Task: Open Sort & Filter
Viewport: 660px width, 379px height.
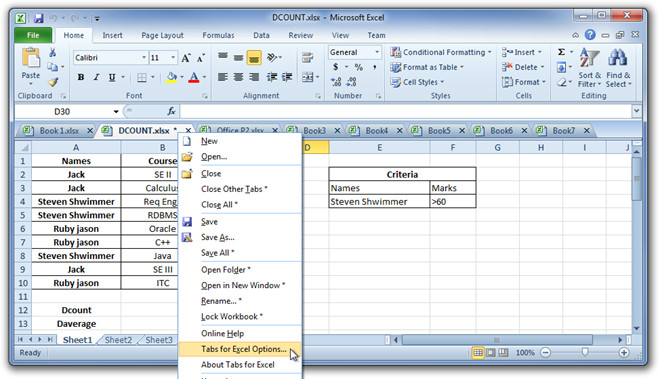Action: click(x=589, y=68)
